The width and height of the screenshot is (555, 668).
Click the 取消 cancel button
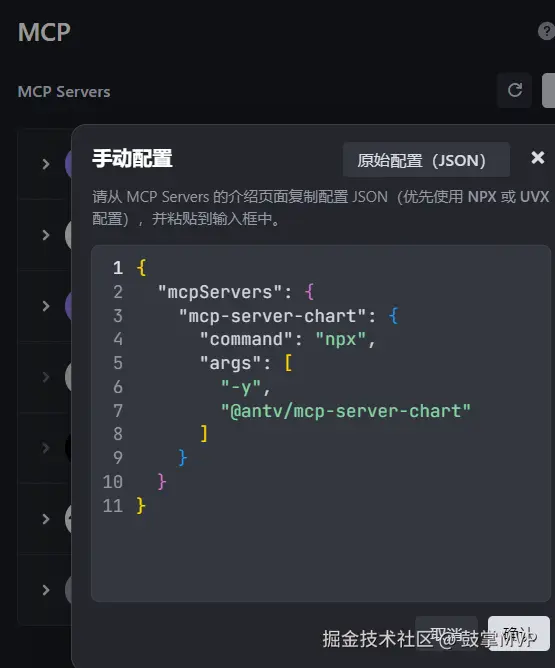(x=446, y=633)
